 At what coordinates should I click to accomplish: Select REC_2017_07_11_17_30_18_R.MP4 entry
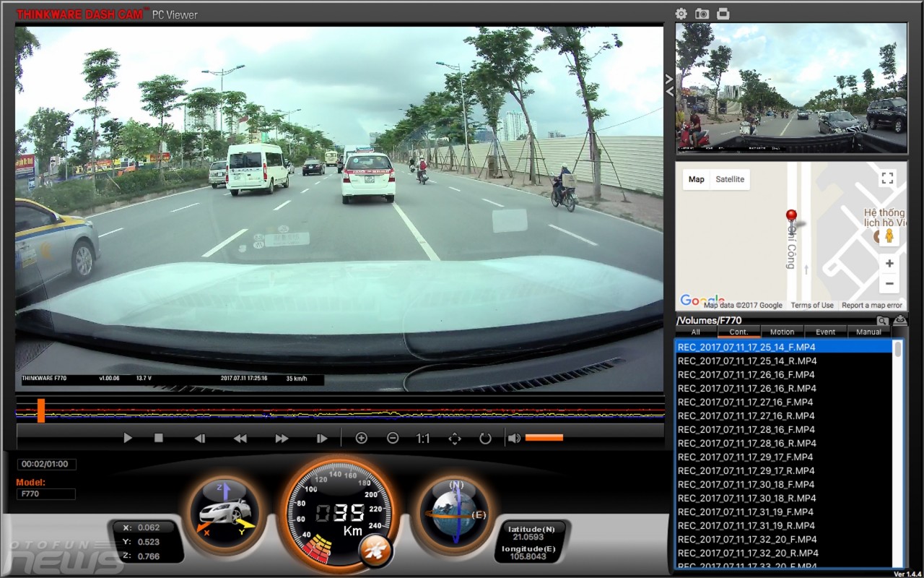click(784, 498)
